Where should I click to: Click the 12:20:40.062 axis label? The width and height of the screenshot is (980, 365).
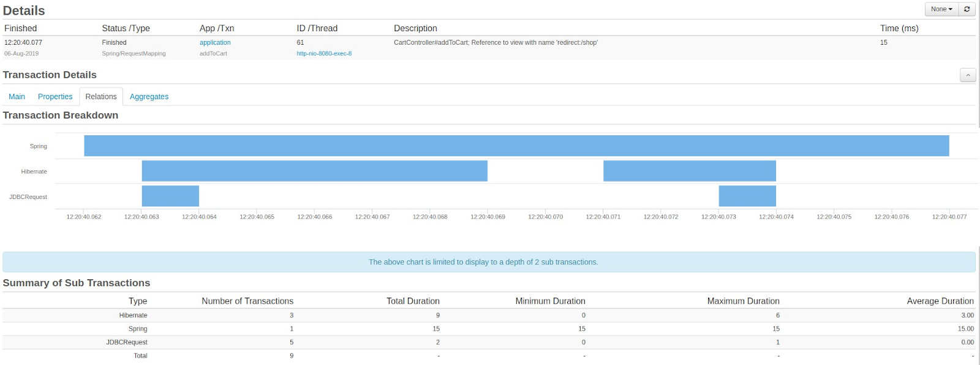[x=84, y=217]
